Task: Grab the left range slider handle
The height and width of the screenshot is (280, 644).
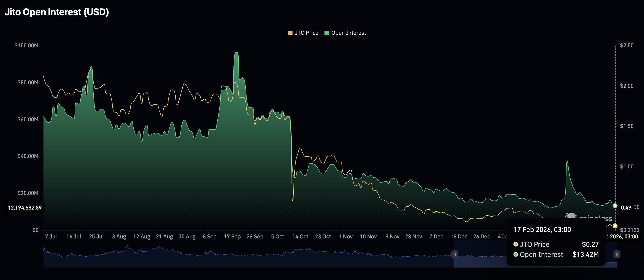Action: [x=455, y=254]
